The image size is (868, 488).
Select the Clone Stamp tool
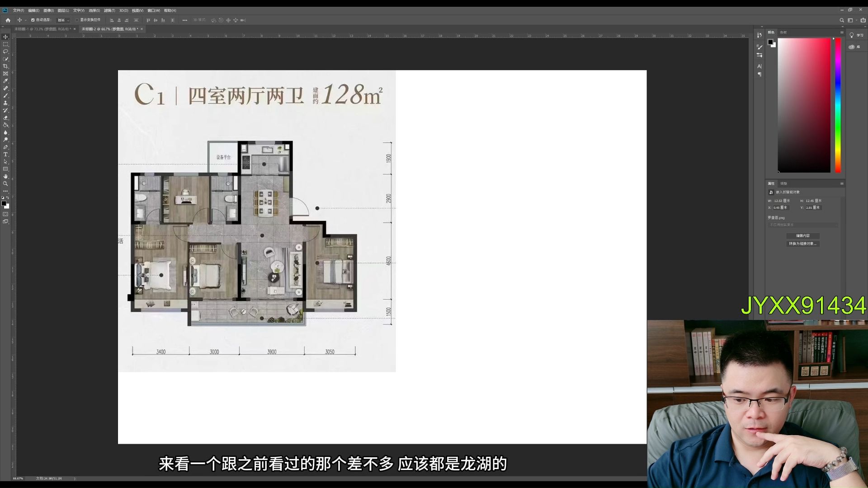coord(5,103)
